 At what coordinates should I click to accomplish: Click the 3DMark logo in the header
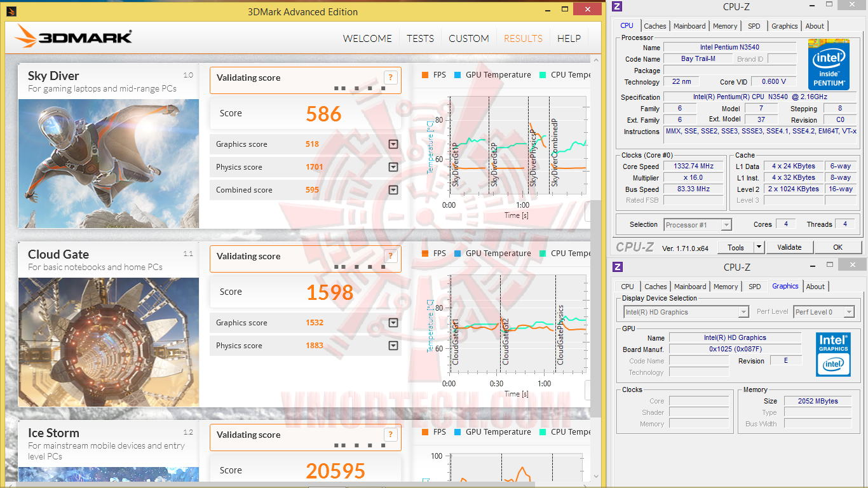tap(74, 37)
